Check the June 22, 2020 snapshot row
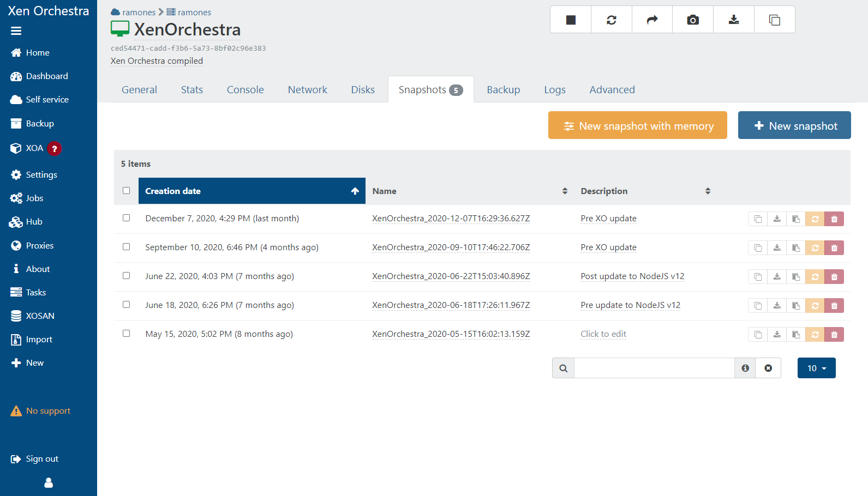 pyautogui.click(x=126, y=276)
